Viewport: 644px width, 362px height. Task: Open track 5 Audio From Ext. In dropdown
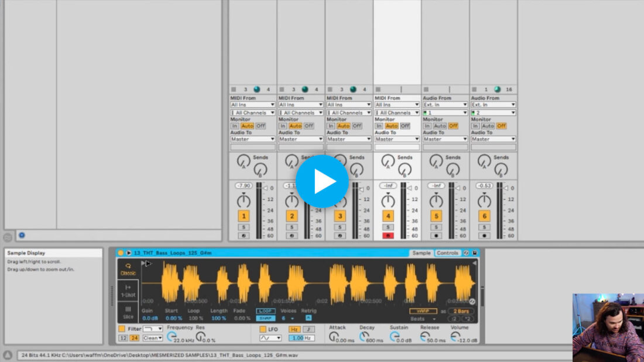click(445, 105)
